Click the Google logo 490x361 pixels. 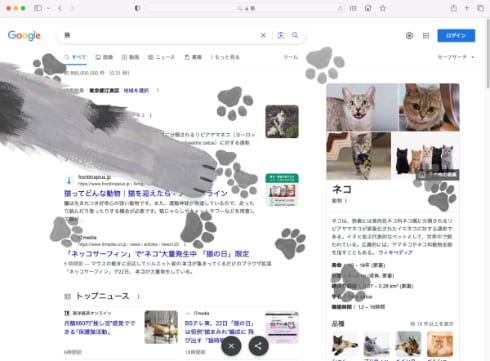pyautogui.click(x=24, y=35)
